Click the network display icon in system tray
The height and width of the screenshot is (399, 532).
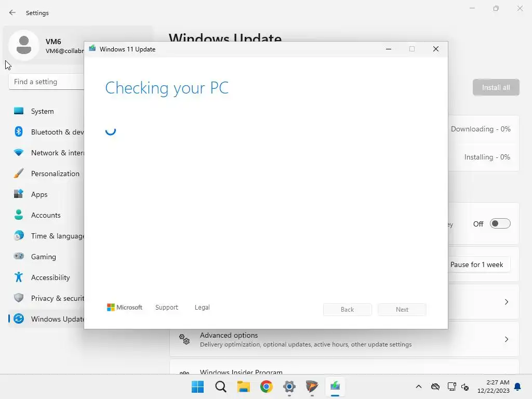[451, 387]
